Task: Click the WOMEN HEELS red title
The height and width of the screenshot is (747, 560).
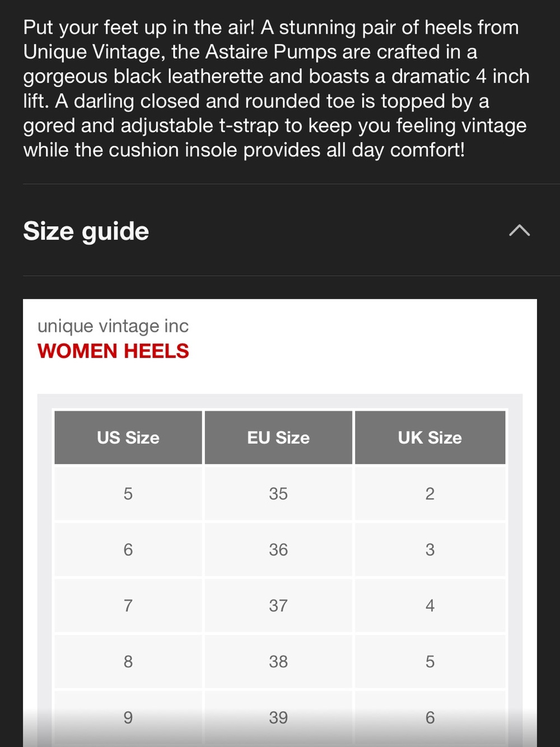Action: pos(113,351)
